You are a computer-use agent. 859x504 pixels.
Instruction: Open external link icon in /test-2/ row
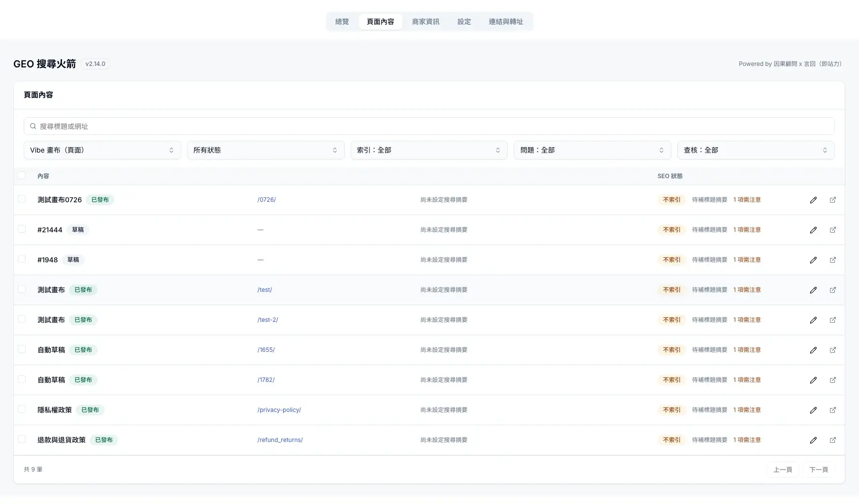832,320
